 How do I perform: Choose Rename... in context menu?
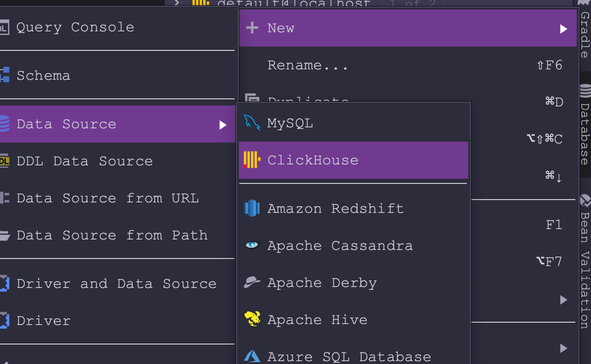point(408,65)
